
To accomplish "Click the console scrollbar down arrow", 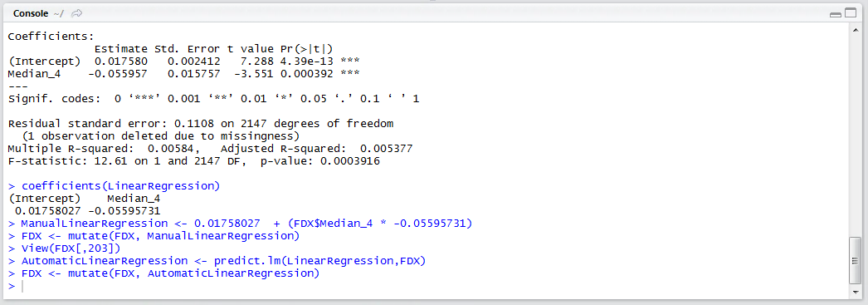I will pyautogui.click(x=856, y=292).
